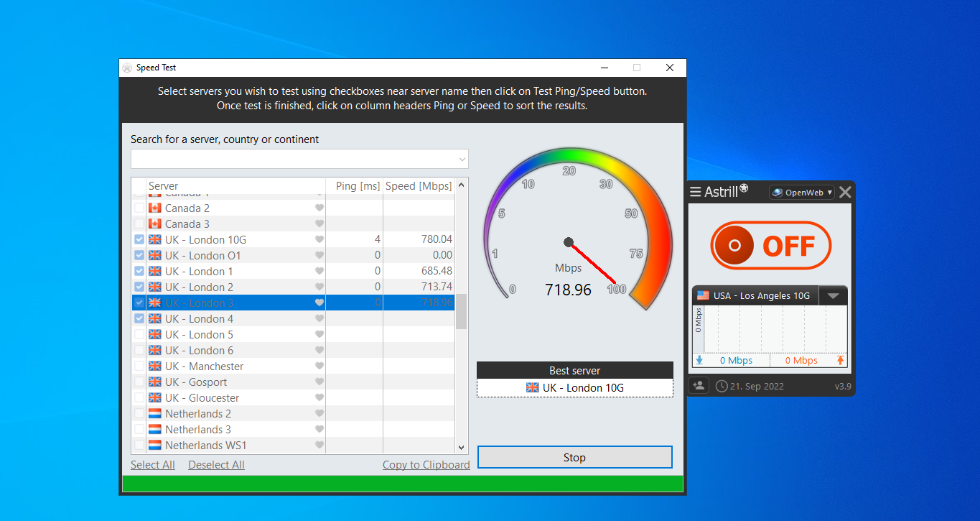Check the Canada 2 checkbox

[x=139, y=208]
